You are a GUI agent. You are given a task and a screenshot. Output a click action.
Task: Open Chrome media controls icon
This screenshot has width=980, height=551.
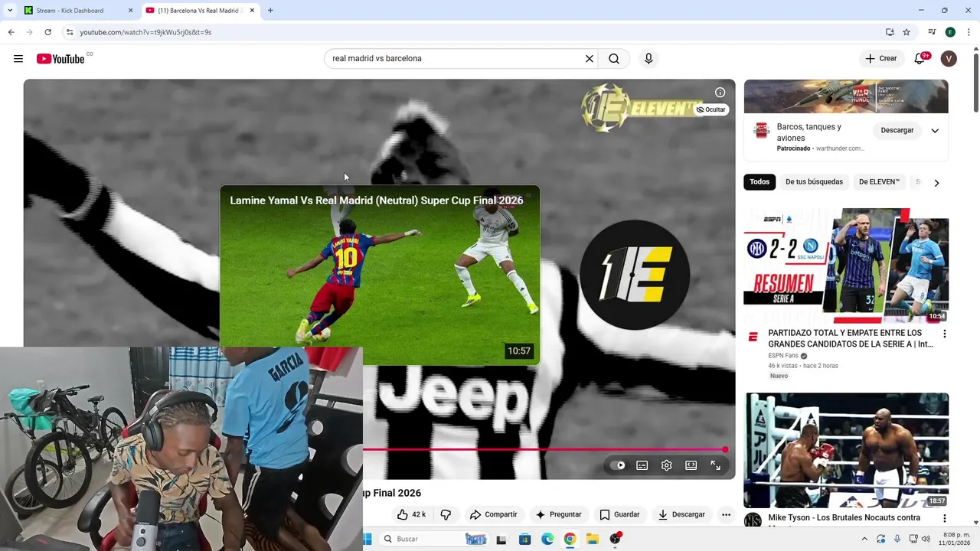(932, 32)
